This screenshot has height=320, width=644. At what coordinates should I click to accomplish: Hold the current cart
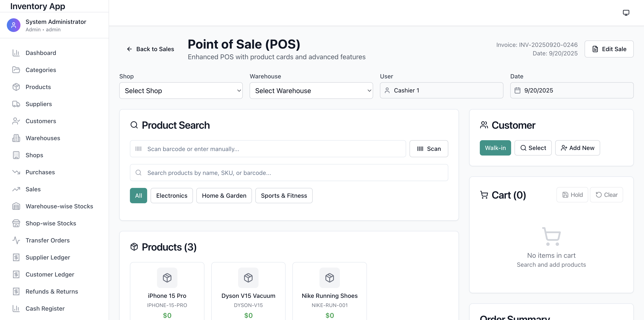572,195
